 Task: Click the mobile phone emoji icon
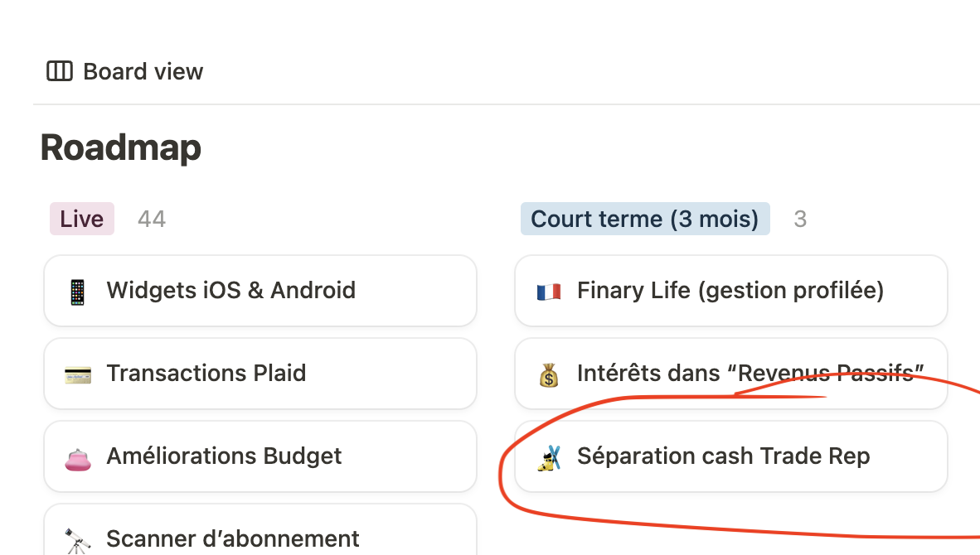(77, 292)
